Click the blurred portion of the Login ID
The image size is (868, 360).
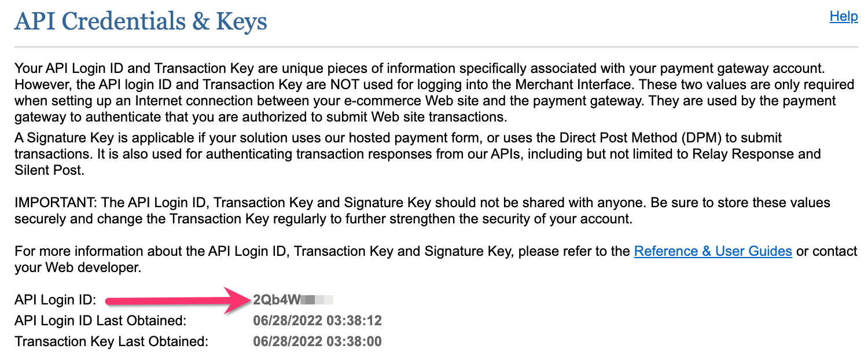coord(318,300)
